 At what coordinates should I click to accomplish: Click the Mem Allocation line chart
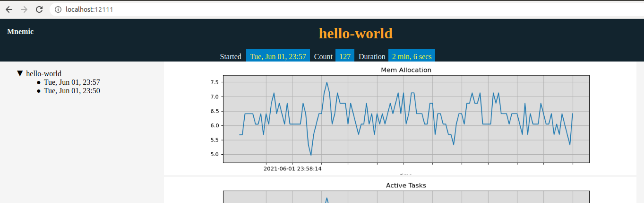coord(406,119)
